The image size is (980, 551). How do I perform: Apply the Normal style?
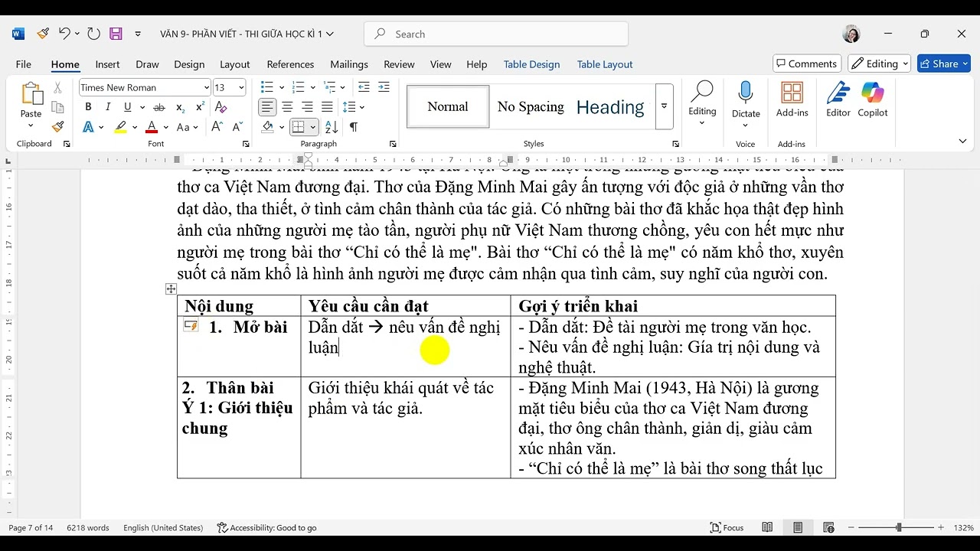(448, 106)
